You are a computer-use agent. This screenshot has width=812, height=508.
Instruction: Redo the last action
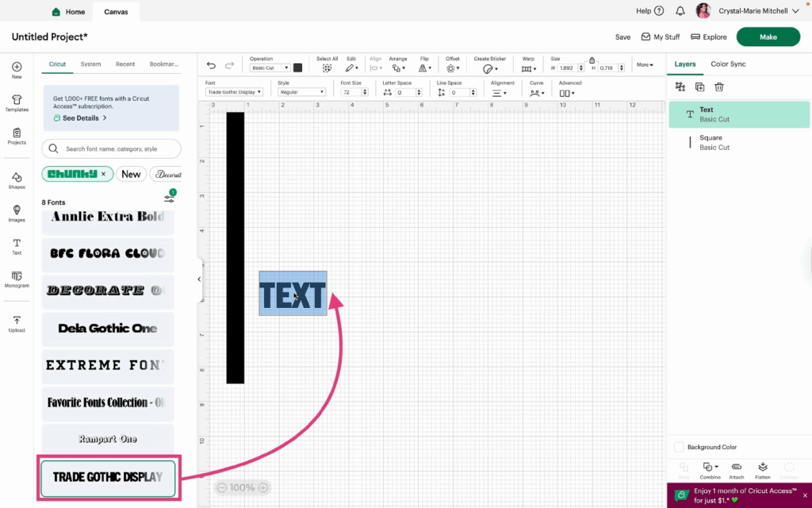coord(229,65)
